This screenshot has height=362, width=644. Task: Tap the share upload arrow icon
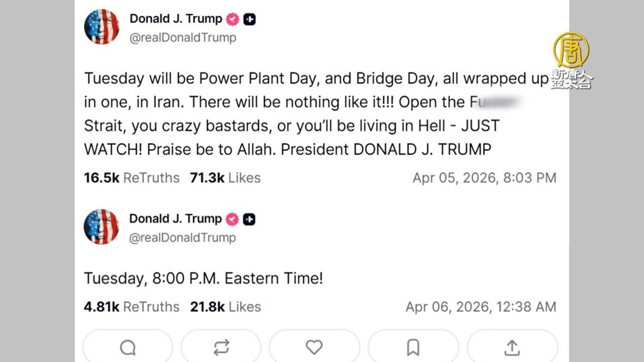[x=512, y=348]
